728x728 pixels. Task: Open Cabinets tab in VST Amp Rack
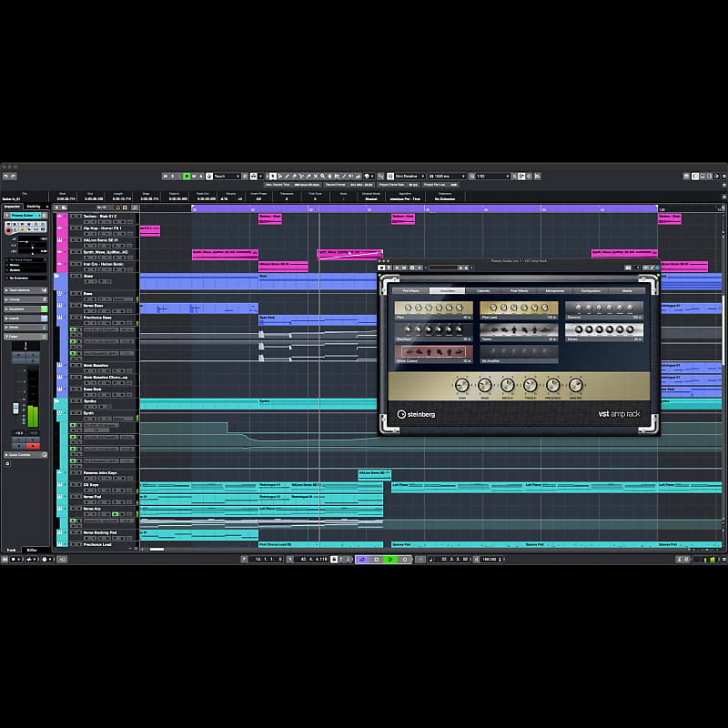(x=483, y=290)
